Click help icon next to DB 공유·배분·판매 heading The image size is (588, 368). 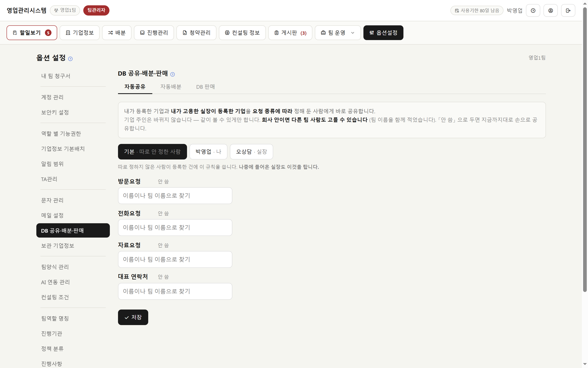[173, 74]
